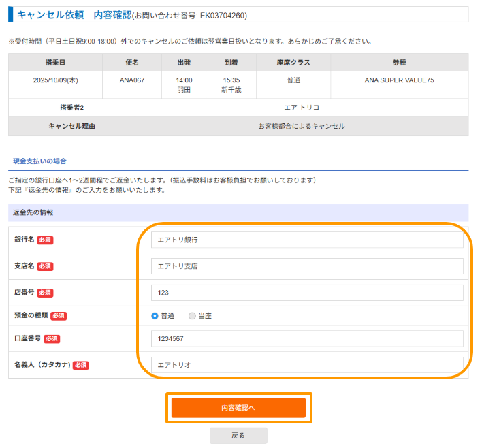Click the 2025/10/09(木) boarding date cell
482x448 pixels.
tap(55, 80)
